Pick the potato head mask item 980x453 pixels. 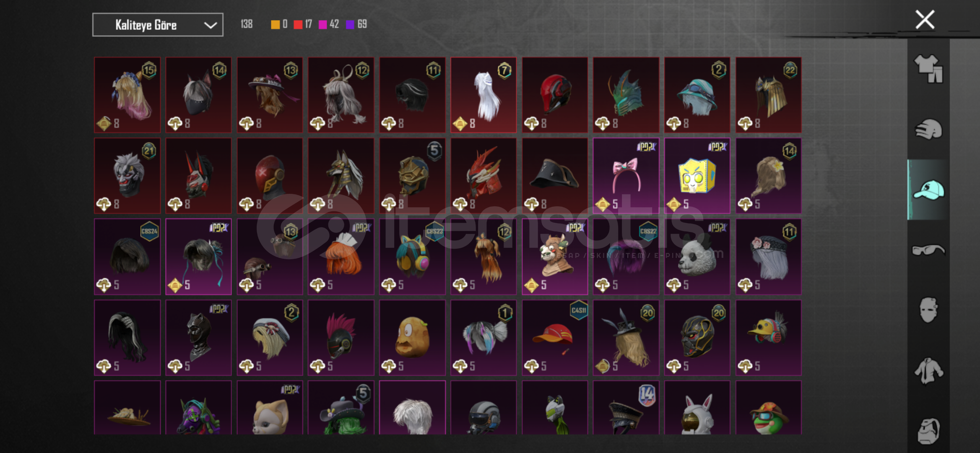(x=412, y=338)
